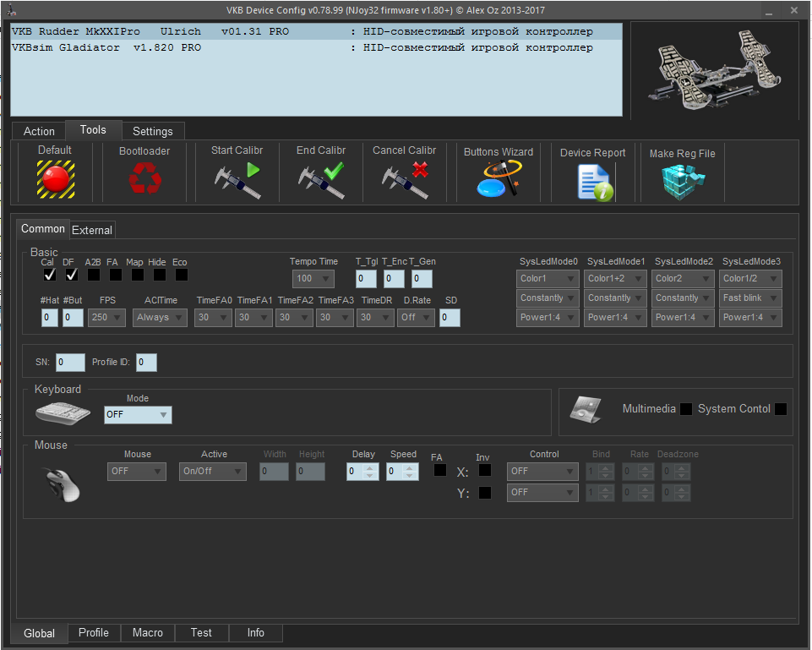This screenshot has width=812, height=650.
Task: Select the Global bottom tab
Action: point(40,633)
